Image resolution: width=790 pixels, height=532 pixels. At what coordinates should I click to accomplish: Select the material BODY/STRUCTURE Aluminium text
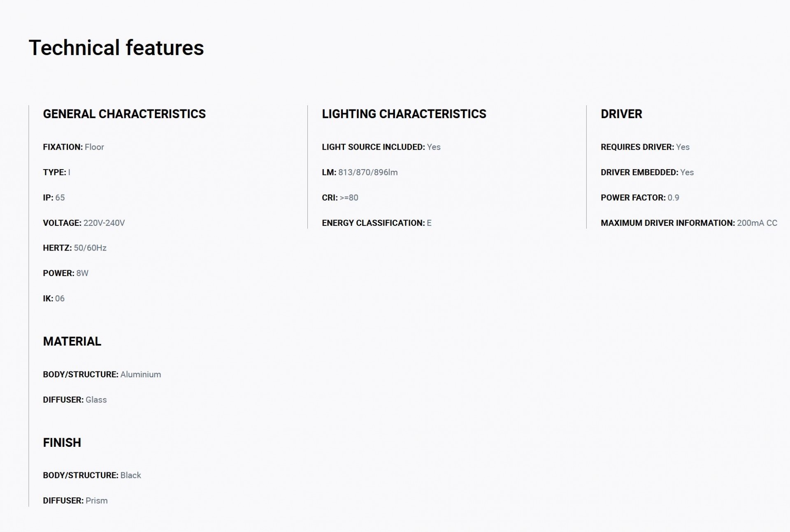(x=102, y=374)
